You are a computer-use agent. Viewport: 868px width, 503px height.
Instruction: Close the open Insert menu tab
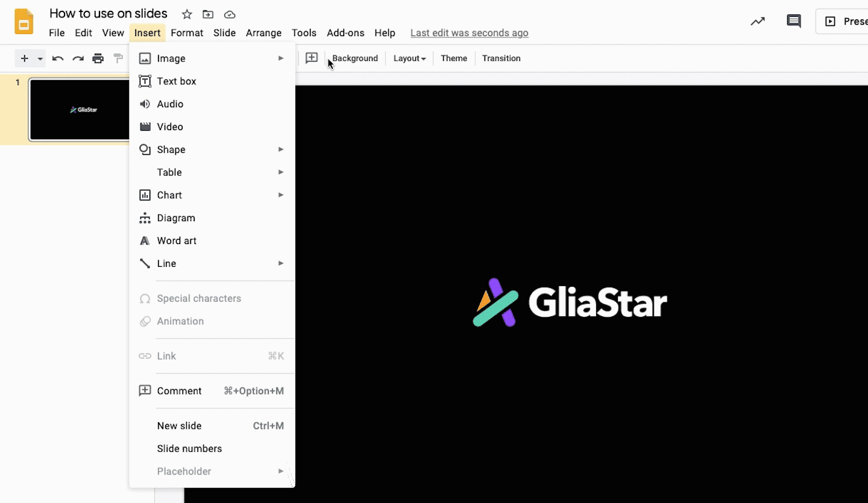[x=148, y=33]
